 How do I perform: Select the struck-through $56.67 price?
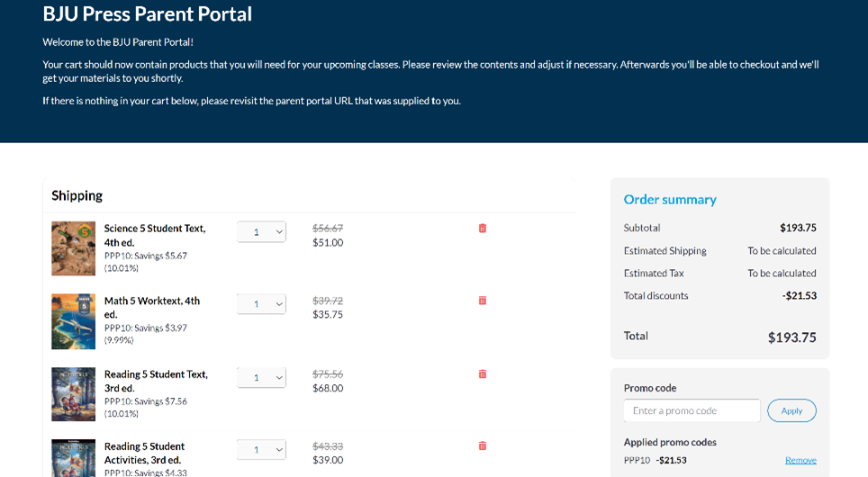[x=328, y=228]
